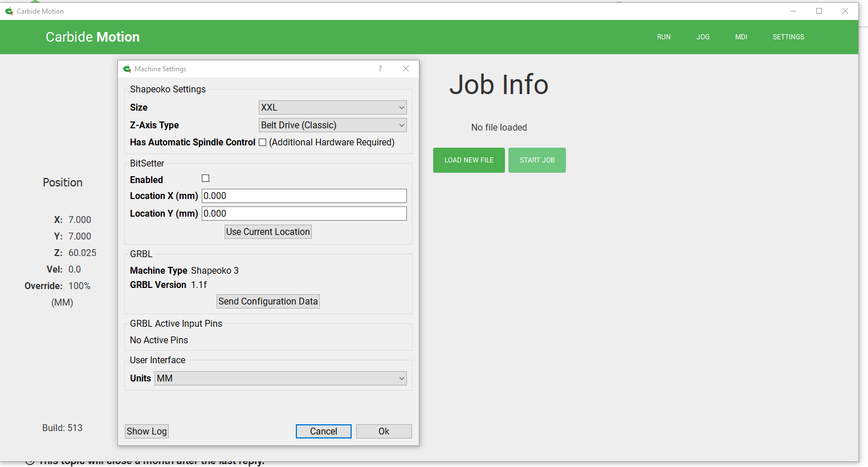Toggle Has Automatic Spindle Control checkbox
This screenshot has height=467, width=868.
pyautogui.click(x=262, y=143)
